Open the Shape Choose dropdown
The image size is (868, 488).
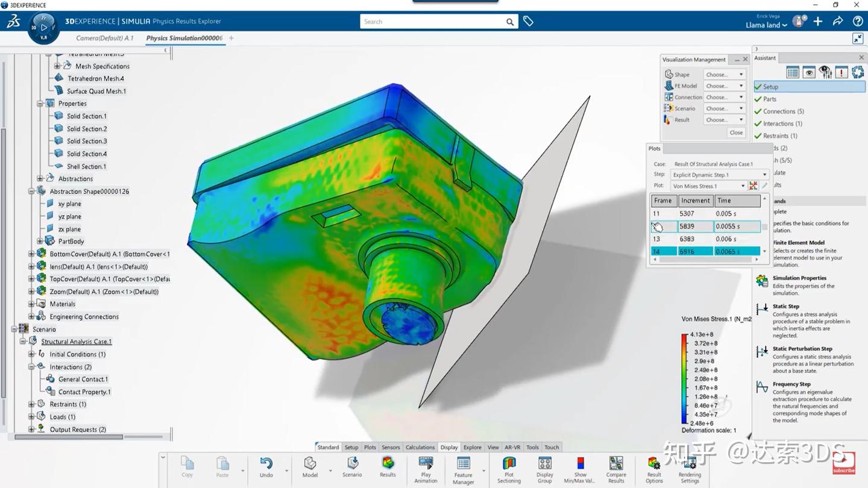[x=723, y=74]
